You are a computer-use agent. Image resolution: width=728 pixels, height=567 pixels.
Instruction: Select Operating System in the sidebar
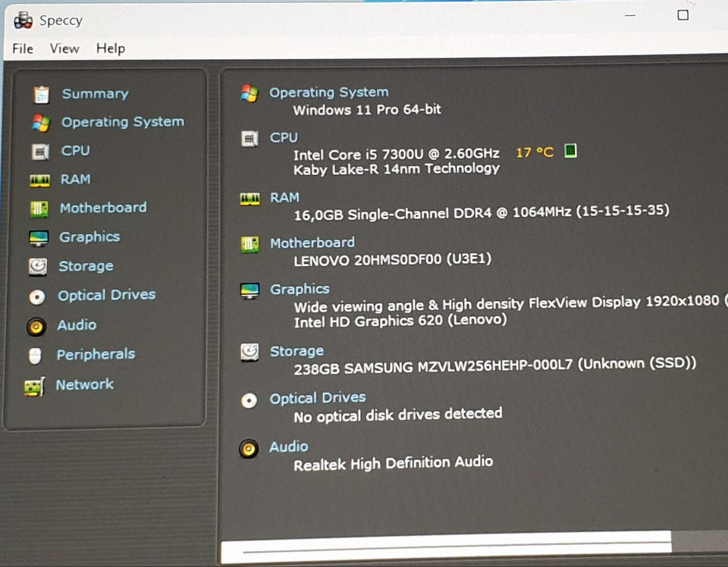tap(123, 122)
